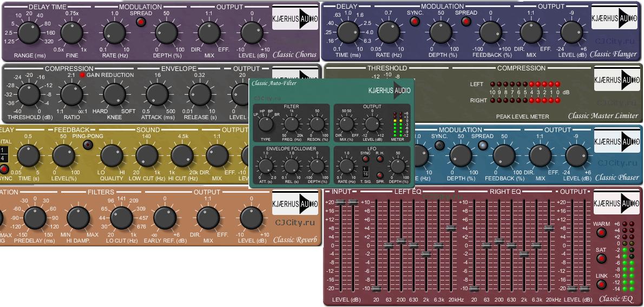The image size is (644, 307).
Task: Click the compressor RATIO knob
Action: (x=72, y=95)
